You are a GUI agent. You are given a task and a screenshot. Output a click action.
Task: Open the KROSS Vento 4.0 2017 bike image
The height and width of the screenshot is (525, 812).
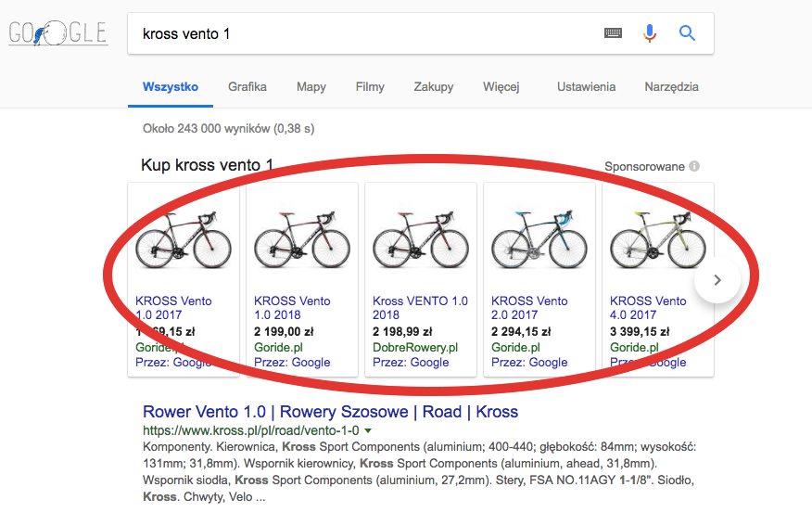[658, 239]
